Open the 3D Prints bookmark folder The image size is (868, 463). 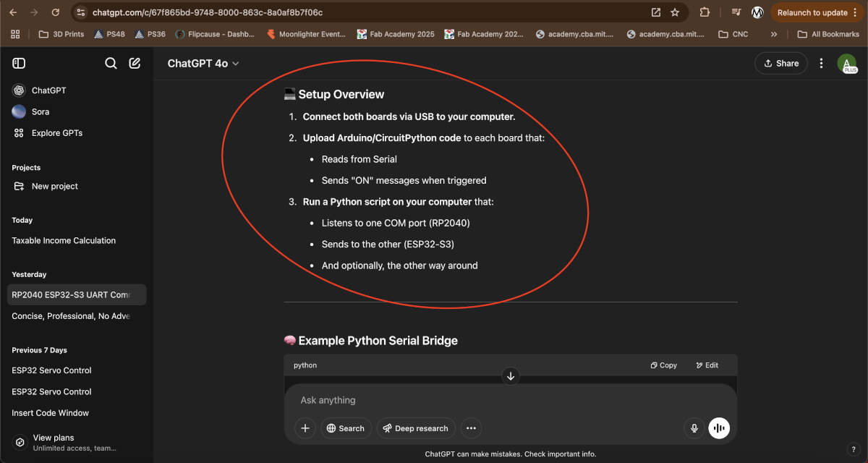click(x=61, y=34)
